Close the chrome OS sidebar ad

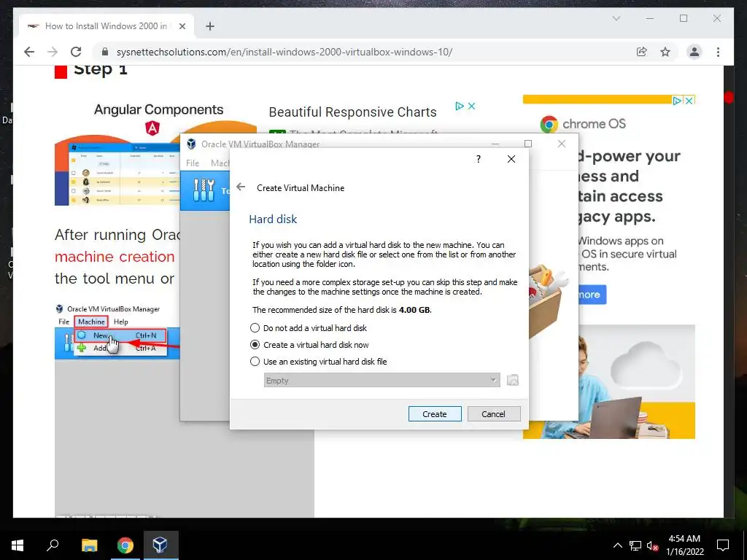pyautogui.click(x=689, y=101)
